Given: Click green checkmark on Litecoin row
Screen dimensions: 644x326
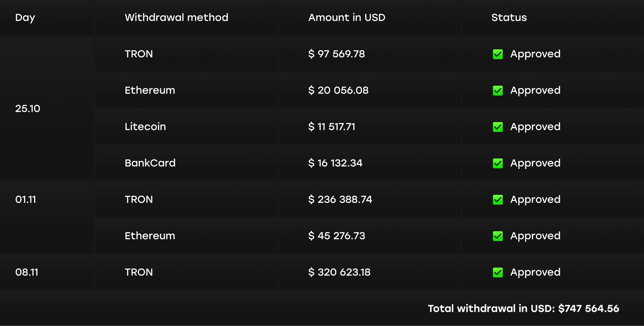Looking at the screenshot, I should [498, 127].
